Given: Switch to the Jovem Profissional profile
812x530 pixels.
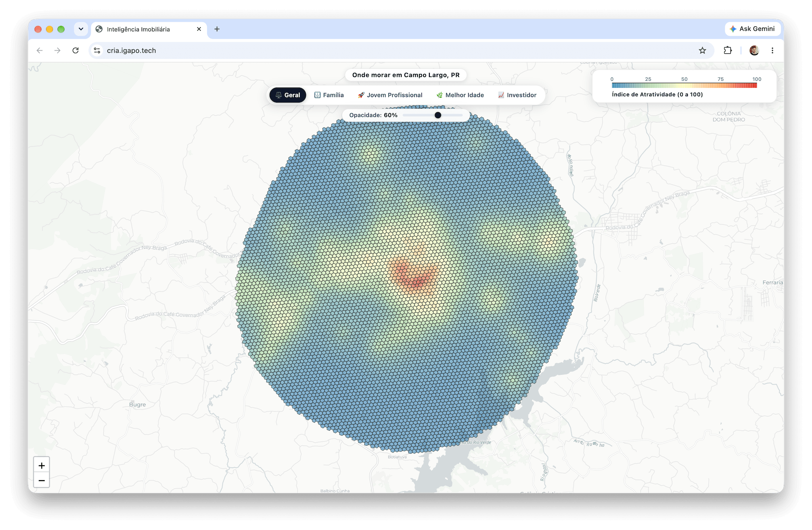Looking at the screenshot, I should (x=390, y=95).
